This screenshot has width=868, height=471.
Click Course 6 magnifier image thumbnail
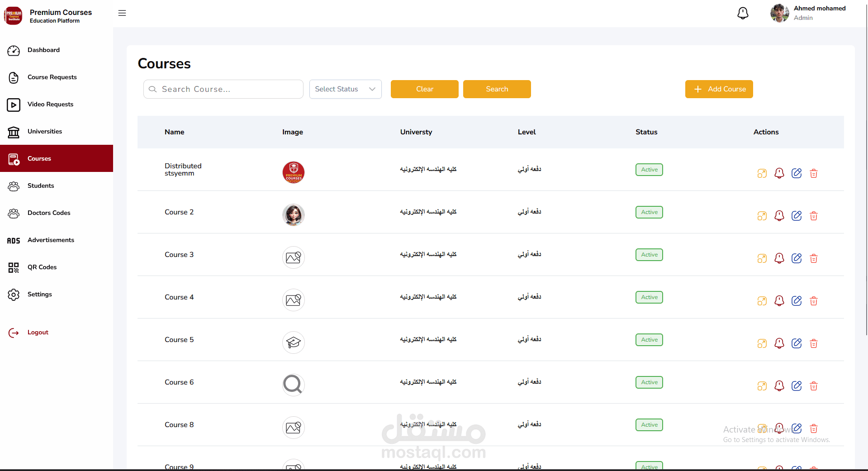tap(294, 385)
